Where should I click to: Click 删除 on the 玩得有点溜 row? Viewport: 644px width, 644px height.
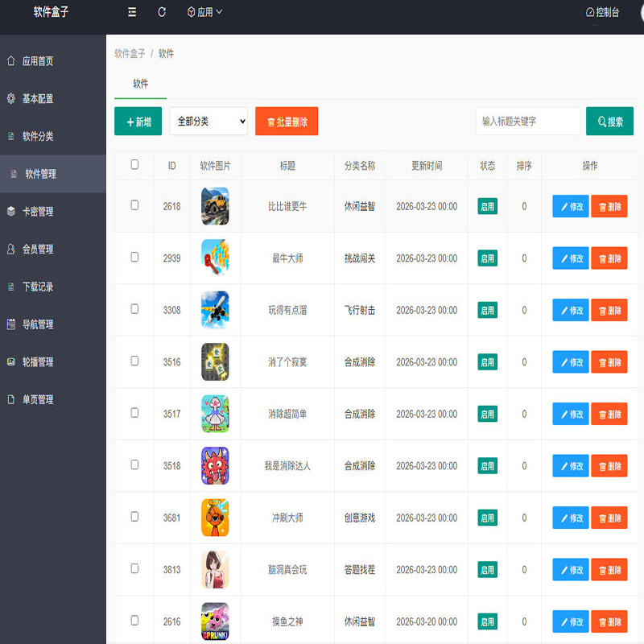pos(609,310)
